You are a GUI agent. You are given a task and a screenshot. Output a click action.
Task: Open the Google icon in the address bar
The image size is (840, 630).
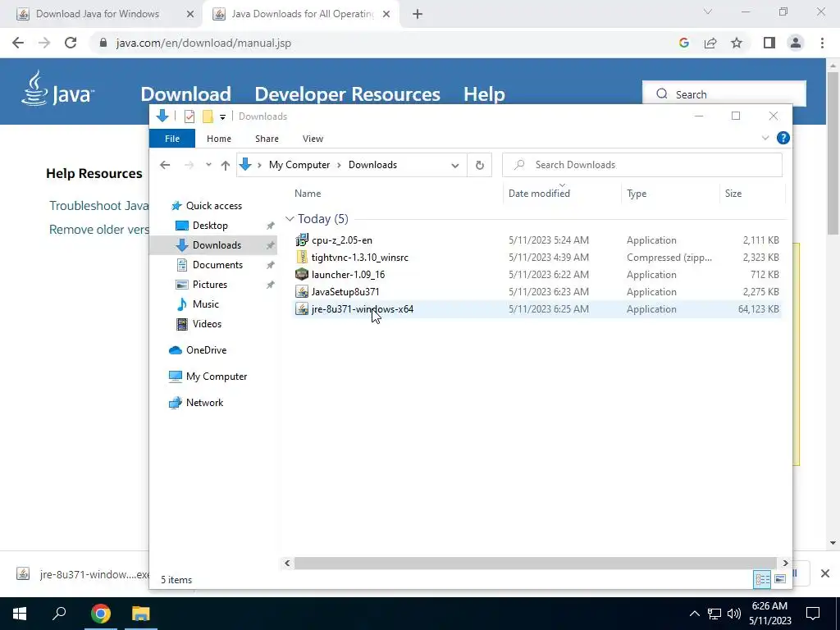(x=683, y=43)
